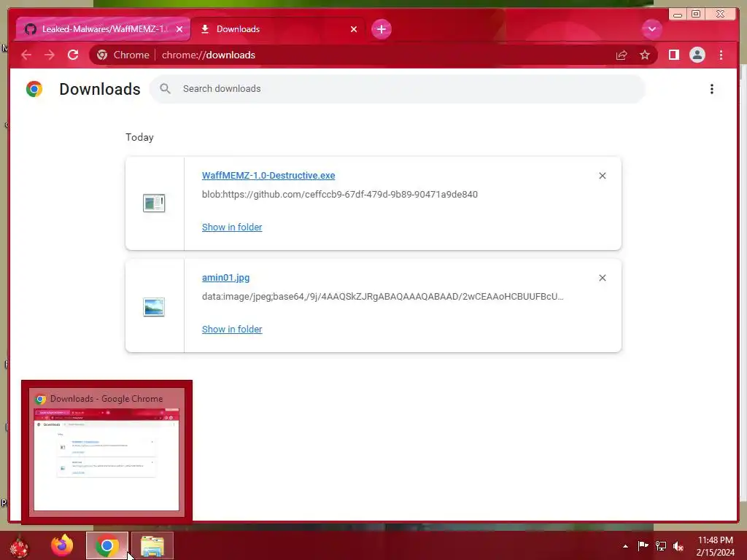Click the Chrome logo beside Downloads
This screenshot has width=747, height=560.
pyautogui.click(x=34, y=89)
